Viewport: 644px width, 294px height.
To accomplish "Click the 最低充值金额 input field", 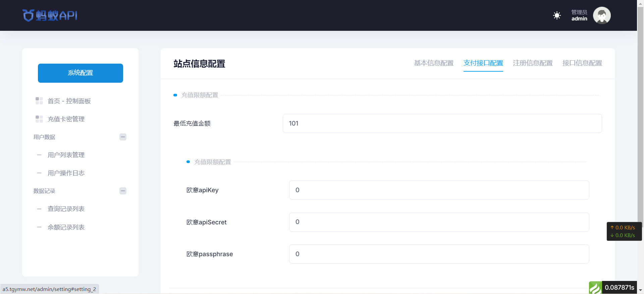I will point(442,123).
